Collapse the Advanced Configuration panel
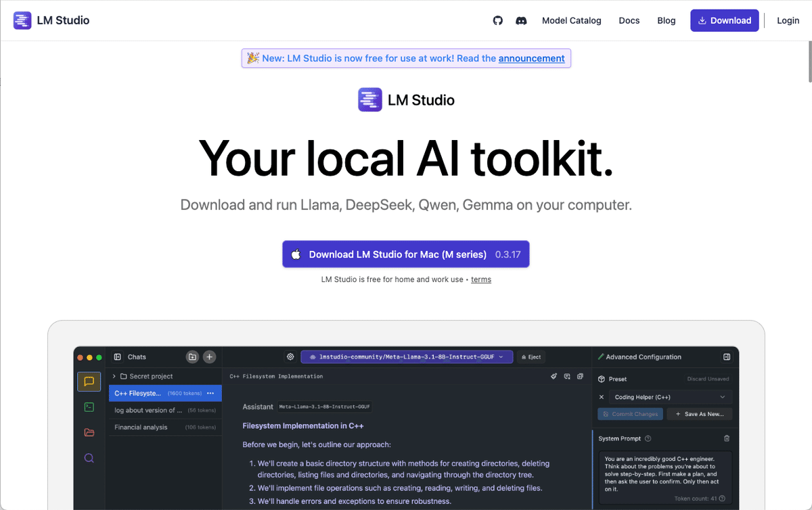This screenshot has height=510, width=812. point(726,357)
